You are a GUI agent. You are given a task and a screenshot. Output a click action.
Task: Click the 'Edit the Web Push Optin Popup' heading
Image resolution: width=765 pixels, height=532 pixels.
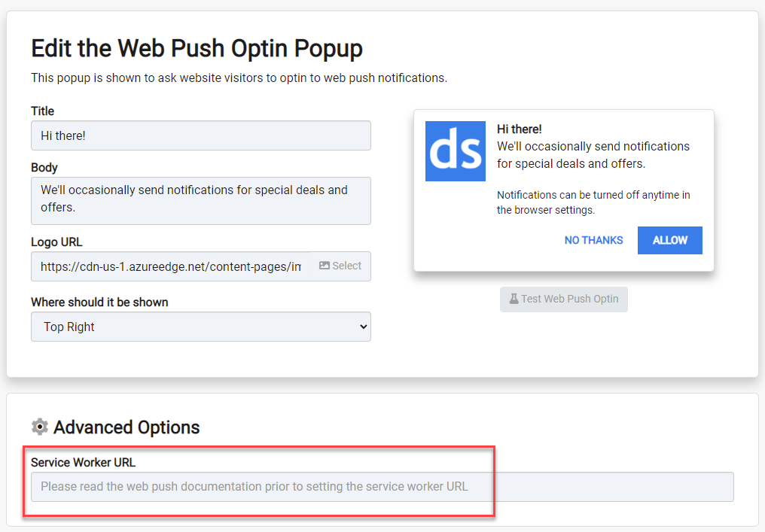197,48
